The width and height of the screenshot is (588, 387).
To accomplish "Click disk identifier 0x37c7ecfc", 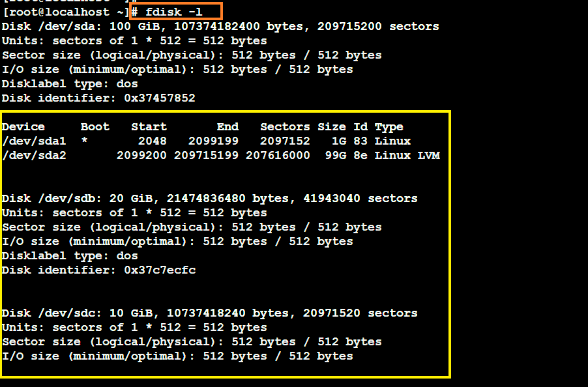I will (x=160, y=270).
